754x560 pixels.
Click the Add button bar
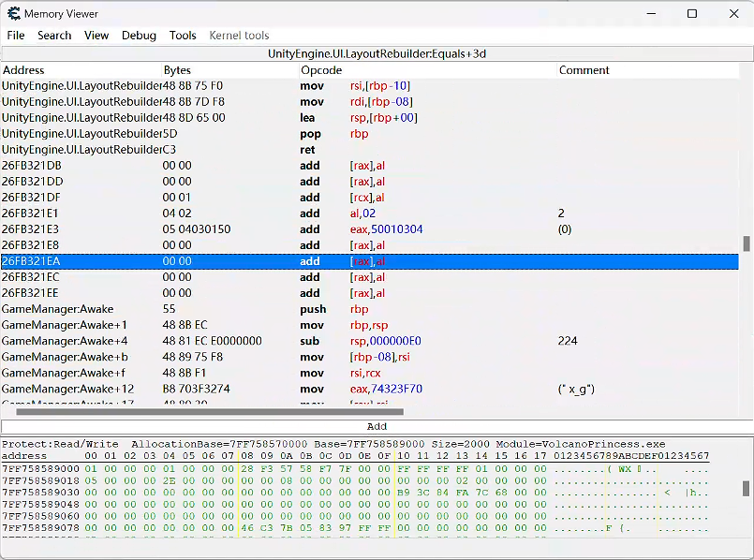click(377, 427)
